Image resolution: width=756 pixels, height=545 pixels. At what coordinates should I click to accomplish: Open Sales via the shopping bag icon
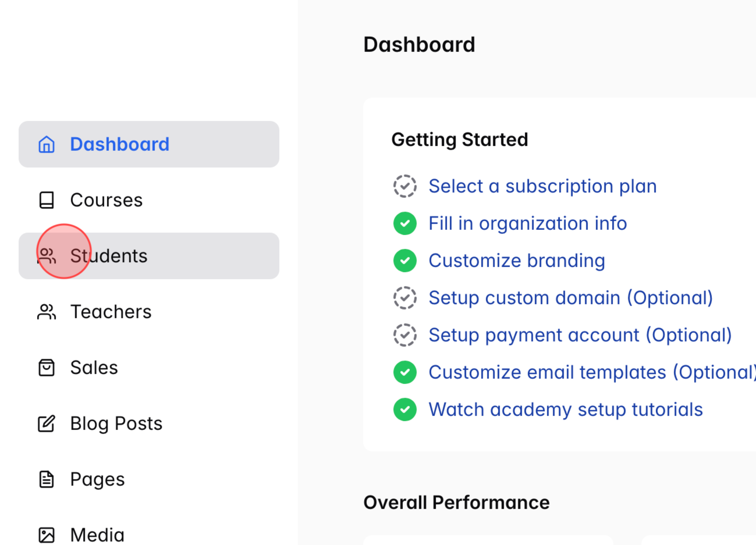coord(47,367)
